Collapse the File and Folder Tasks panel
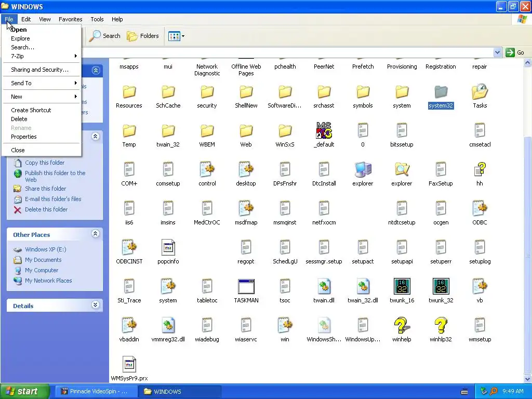 click(96, 137)
